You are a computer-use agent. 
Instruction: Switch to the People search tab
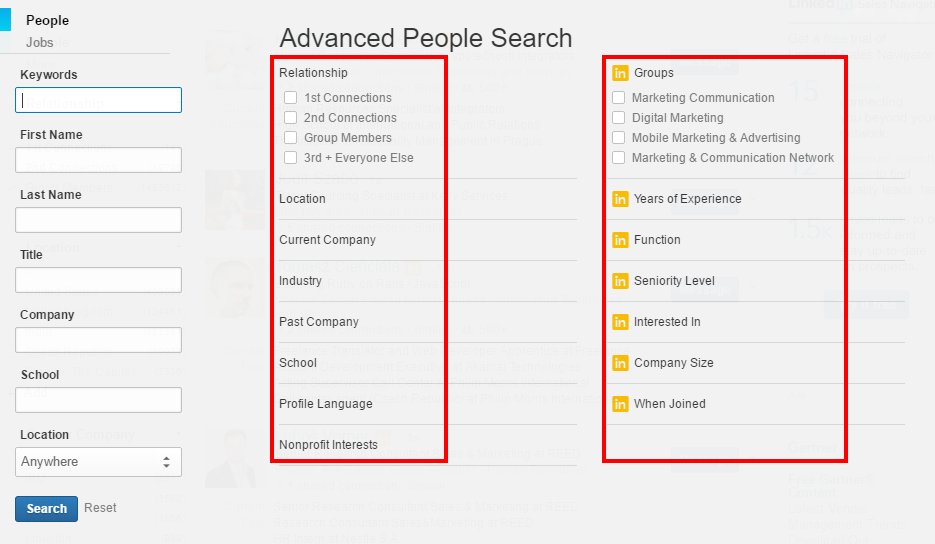(47, 20)
